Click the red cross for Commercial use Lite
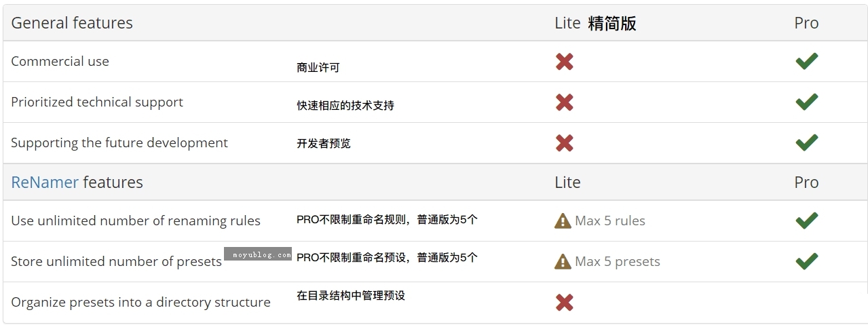Viewport: 868px width, 325px height. click(x=564, y=62)
